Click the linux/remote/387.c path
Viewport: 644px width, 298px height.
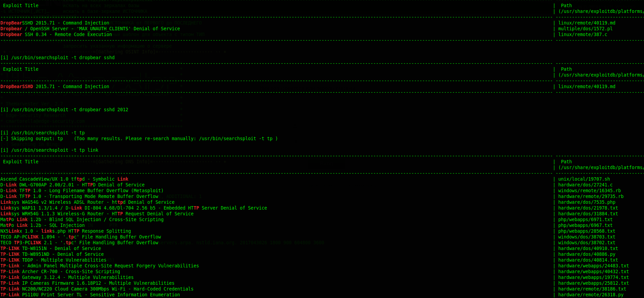point(582,34)
